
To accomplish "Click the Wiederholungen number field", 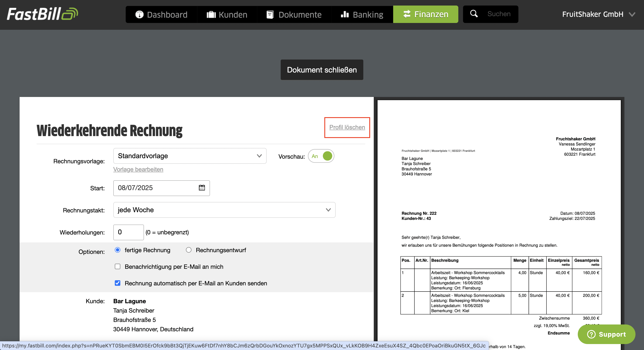I will [x=128, y=232].
